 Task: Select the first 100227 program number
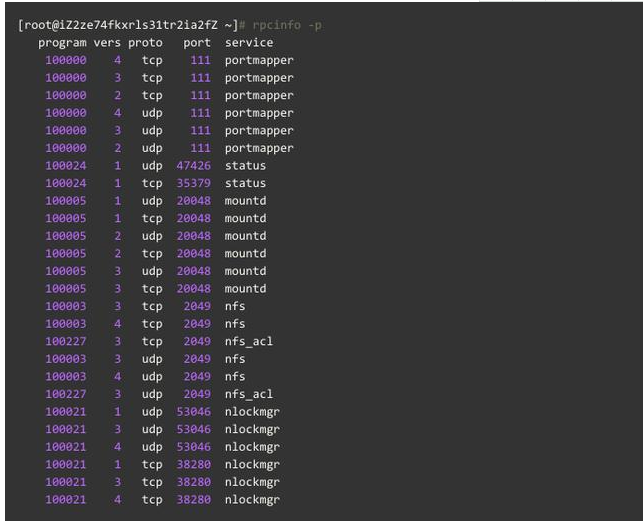(66, 341)
